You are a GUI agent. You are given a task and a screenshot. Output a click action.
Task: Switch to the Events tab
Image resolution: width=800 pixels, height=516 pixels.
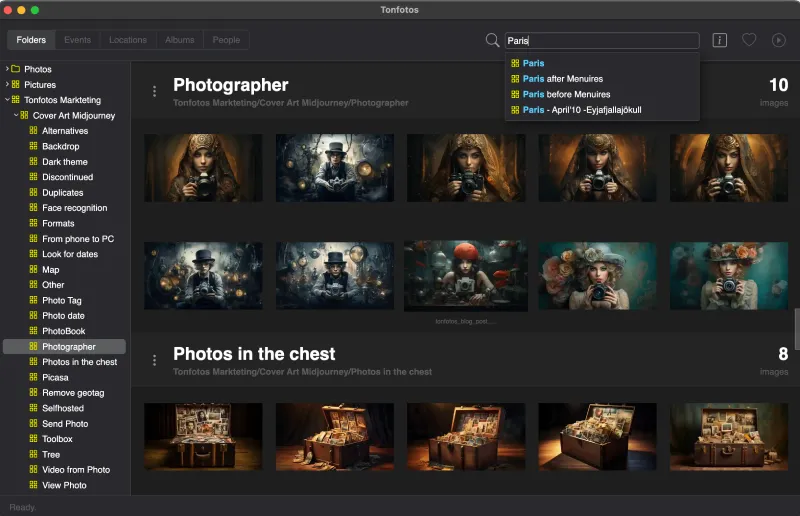click(x=78, y=40)
